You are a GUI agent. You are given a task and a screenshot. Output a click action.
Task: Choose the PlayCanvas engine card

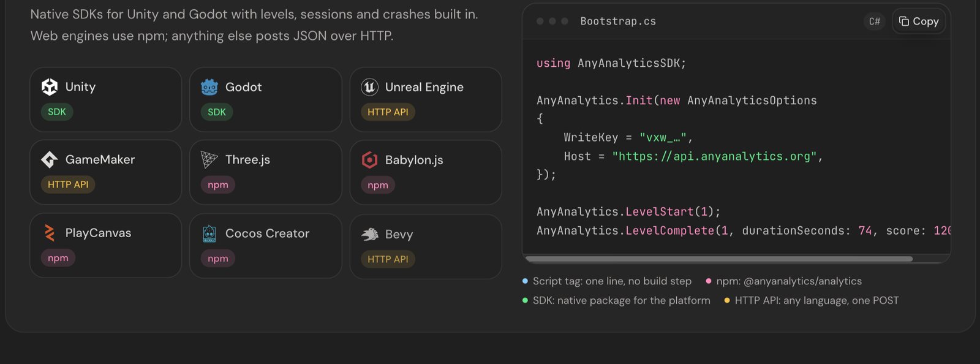pyautogui.click(x=106, y=246)
